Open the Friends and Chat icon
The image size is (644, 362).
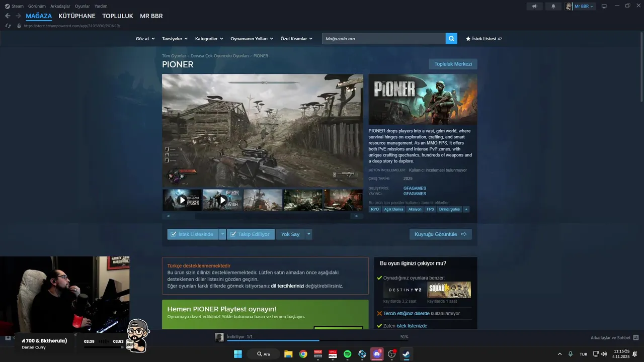pos(635,338)
